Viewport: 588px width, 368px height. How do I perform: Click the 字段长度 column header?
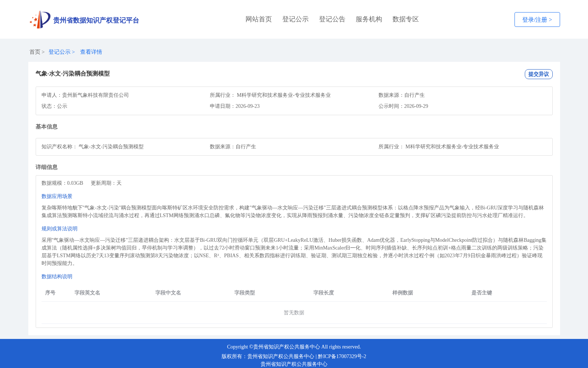click(324, 293)
